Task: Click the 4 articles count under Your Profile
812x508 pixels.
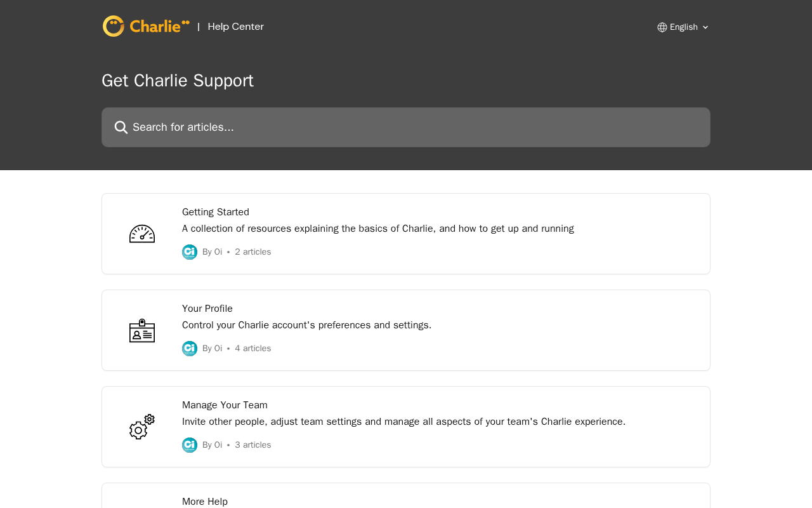Action: (x=252, y=349)
